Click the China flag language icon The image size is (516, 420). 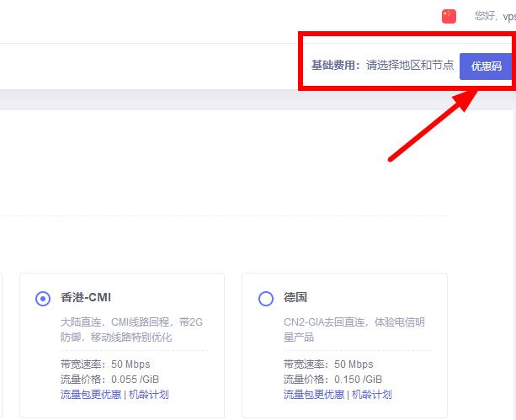449,17
